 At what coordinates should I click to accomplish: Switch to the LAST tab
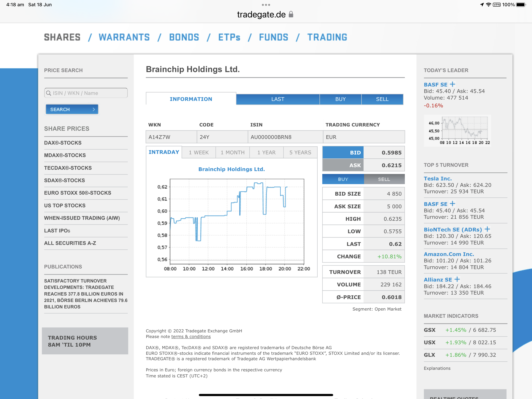point(278,99)
